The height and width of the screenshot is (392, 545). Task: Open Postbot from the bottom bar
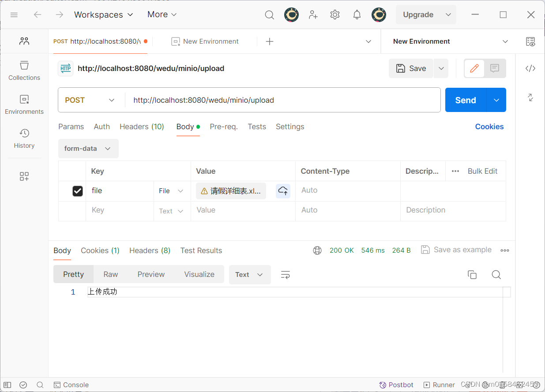click(396, 385)
